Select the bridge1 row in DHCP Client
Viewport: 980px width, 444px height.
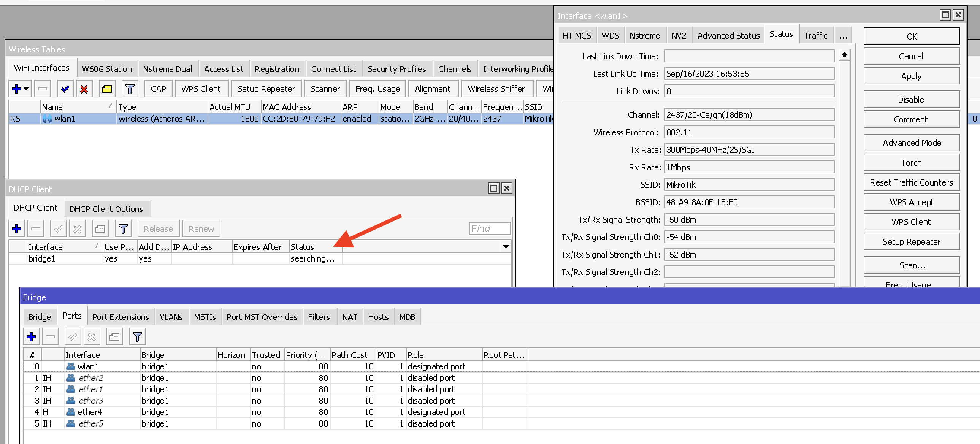coord(260,259)
